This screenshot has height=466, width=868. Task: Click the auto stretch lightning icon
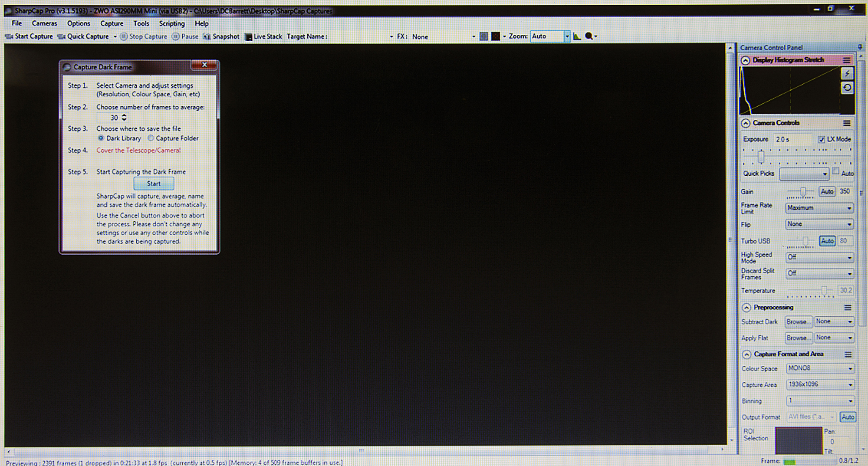pos(847,73)
